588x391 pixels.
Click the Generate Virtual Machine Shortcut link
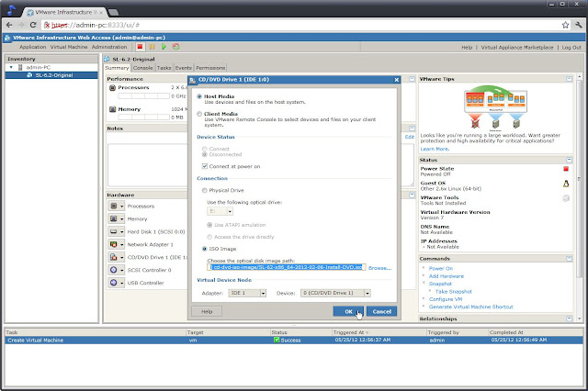click(x=471, y=307)
